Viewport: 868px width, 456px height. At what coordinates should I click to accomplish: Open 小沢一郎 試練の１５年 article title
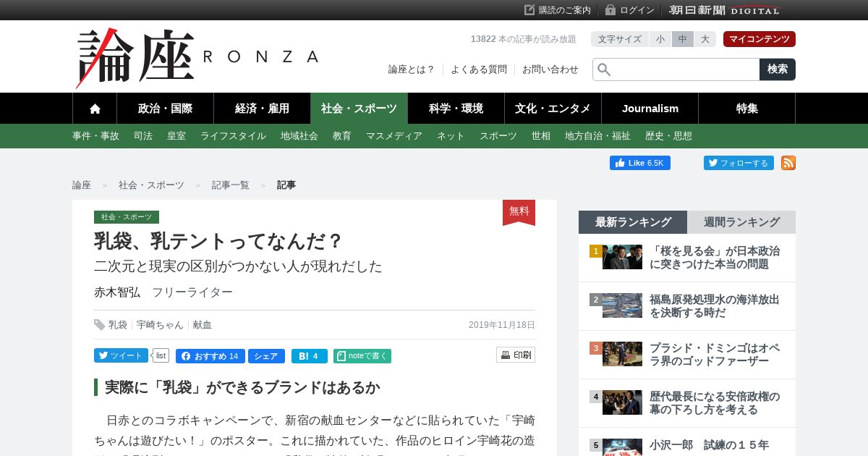[x=709, y=445]
